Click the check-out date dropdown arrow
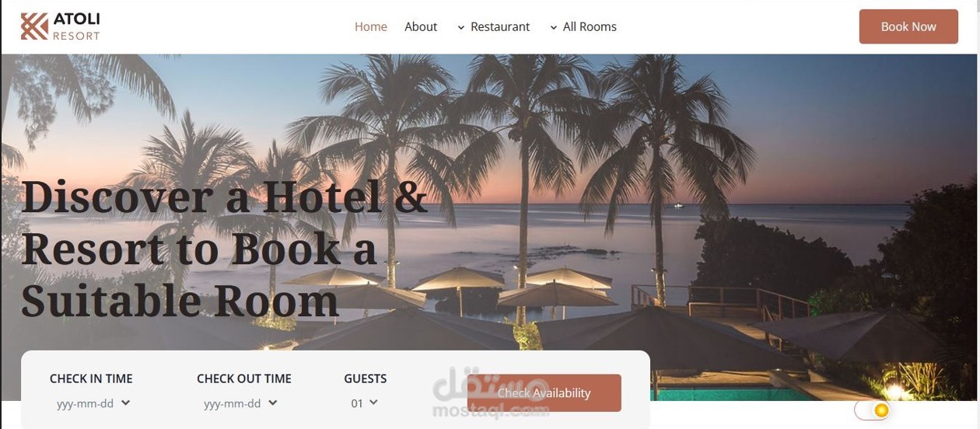 coord(273,403)
